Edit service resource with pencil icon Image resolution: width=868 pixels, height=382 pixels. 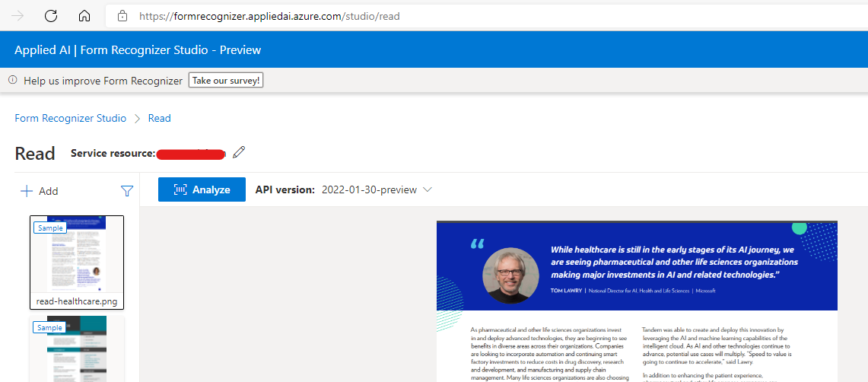(x=239, y=152)
